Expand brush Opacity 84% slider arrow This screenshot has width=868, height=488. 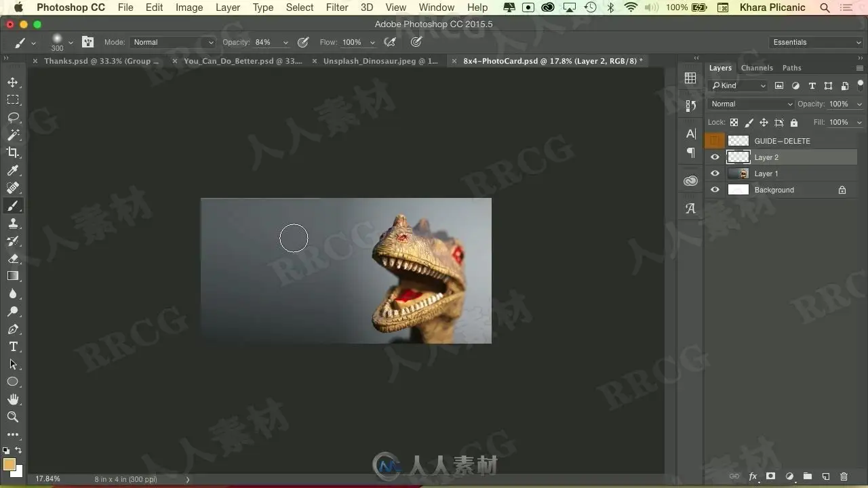point(285,43)
